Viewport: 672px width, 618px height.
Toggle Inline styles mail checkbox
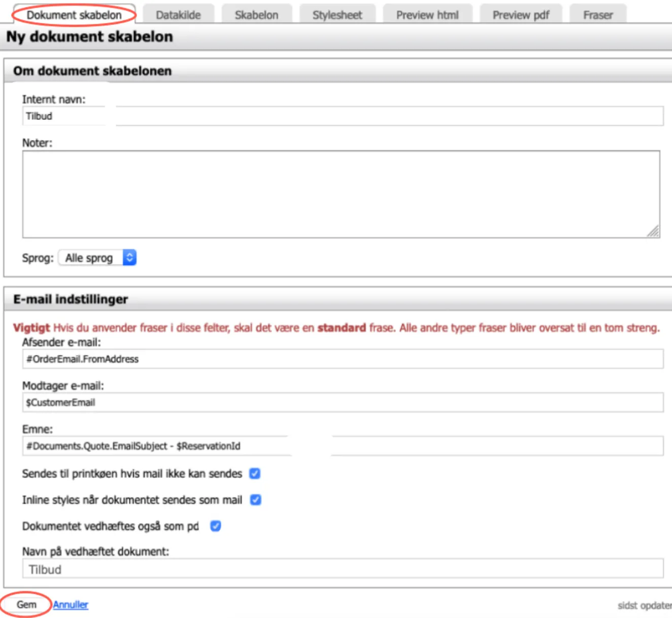[255, 500]
